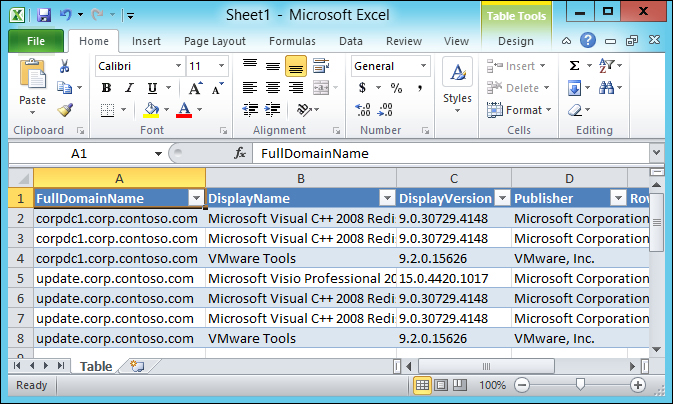Switch to the Page Layout tab
673x404 pixels.
coord(215,41)
